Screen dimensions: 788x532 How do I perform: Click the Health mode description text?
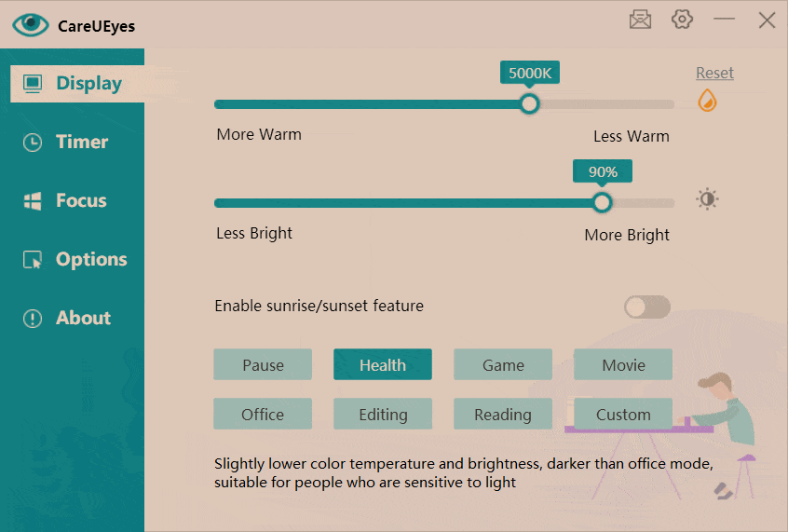(x=463, y=472)
